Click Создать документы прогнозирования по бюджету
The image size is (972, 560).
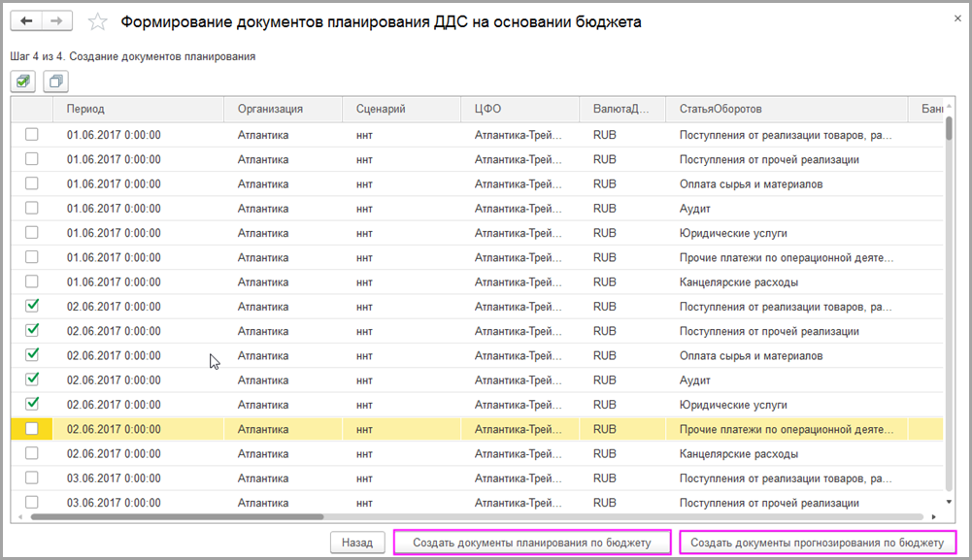[817, 543]
